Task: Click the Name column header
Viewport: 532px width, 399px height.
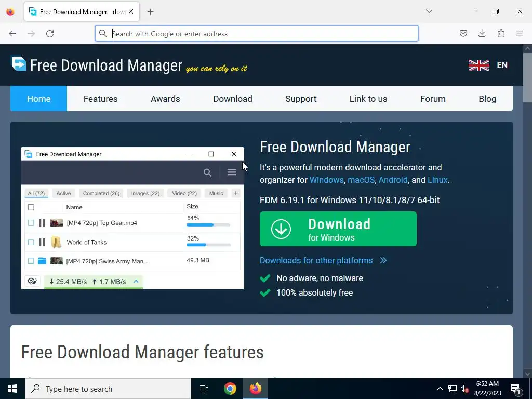Action: click(x=74, y=207)
